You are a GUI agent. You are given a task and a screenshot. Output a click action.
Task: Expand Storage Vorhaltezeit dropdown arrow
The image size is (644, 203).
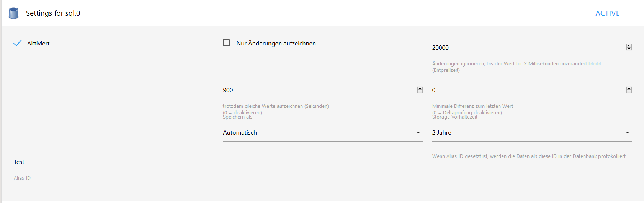coord(627,133)
